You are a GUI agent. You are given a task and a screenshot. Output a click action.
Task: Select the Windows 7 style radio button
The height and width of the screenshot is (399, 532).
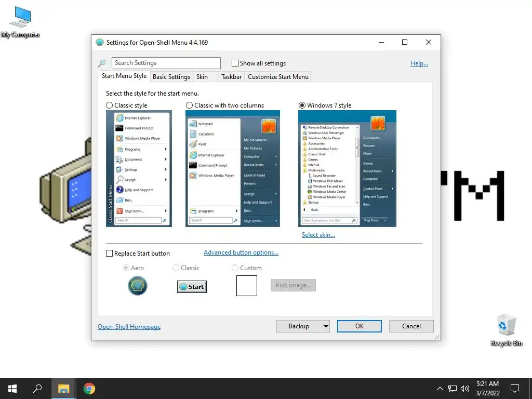302,105
